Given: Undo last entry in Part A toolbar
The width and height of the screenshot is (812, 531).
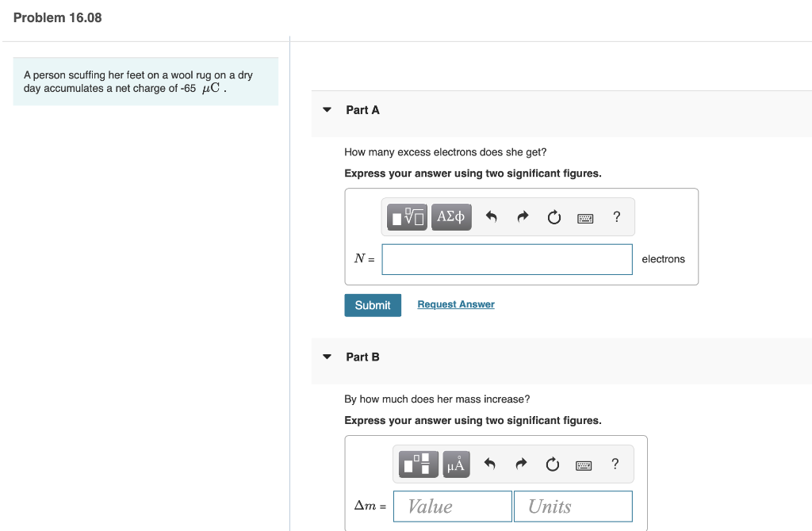Looking at the screenshot, I should tap(492, 217).
